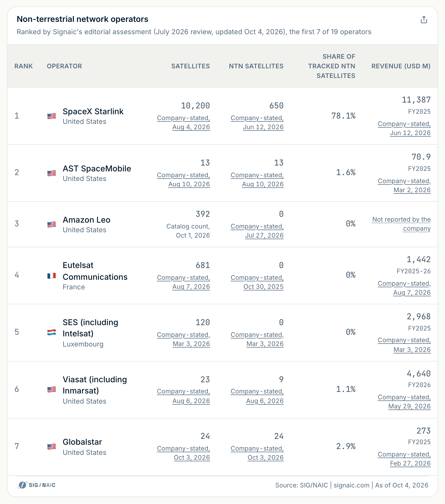445x504 pixels.
Task: Click the Rank column header
Action: (23, 66)
